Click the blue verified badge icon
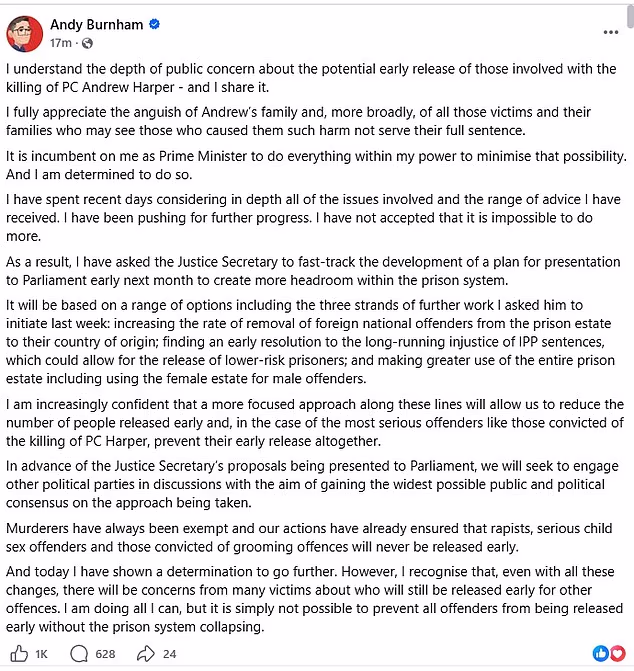 click(154, 24)
